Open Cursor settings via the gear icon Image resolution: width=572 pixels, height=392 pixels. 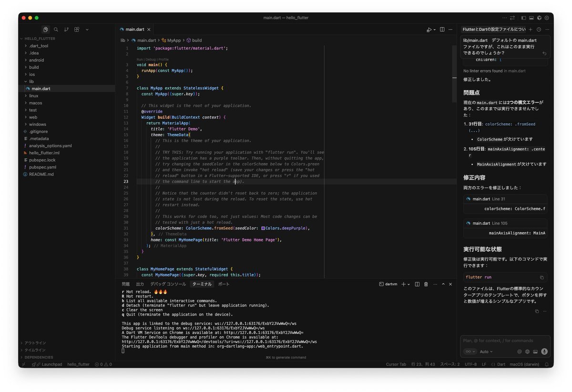click(546, 18)
